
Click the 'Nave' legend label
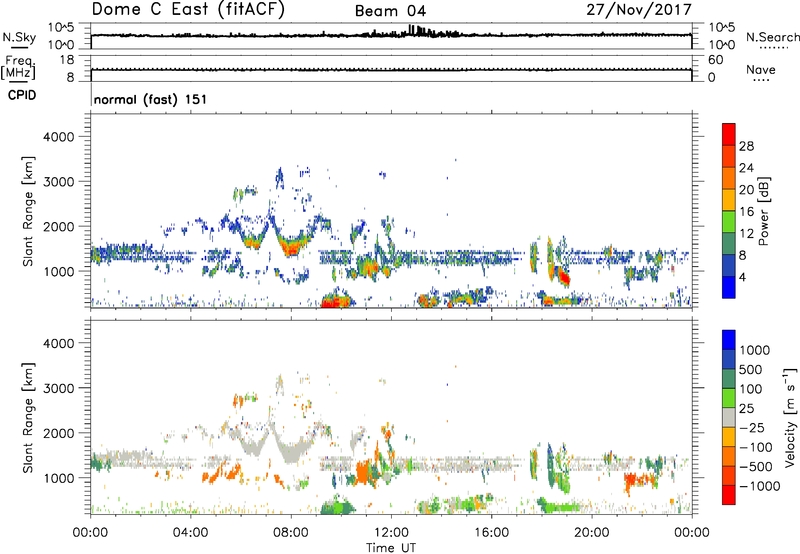760,69
